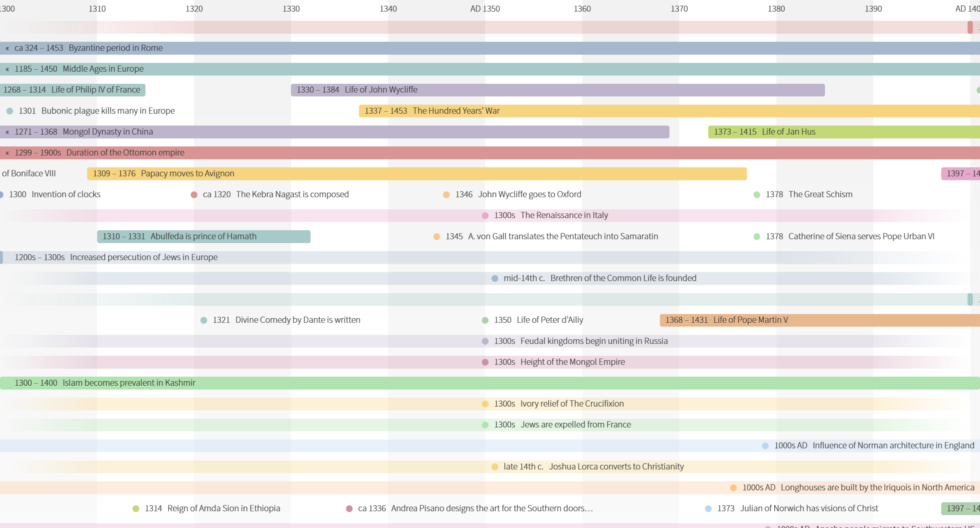This screenshot has height=528, width=980.
Task: Select the ca 1320 Kebra Nagast marker
Action: [x=194, y=194]
